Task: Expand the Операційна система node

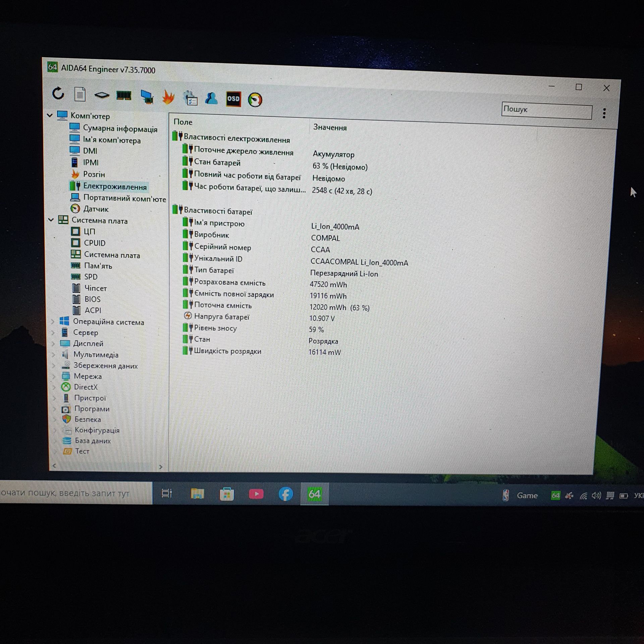Action: 53,322
